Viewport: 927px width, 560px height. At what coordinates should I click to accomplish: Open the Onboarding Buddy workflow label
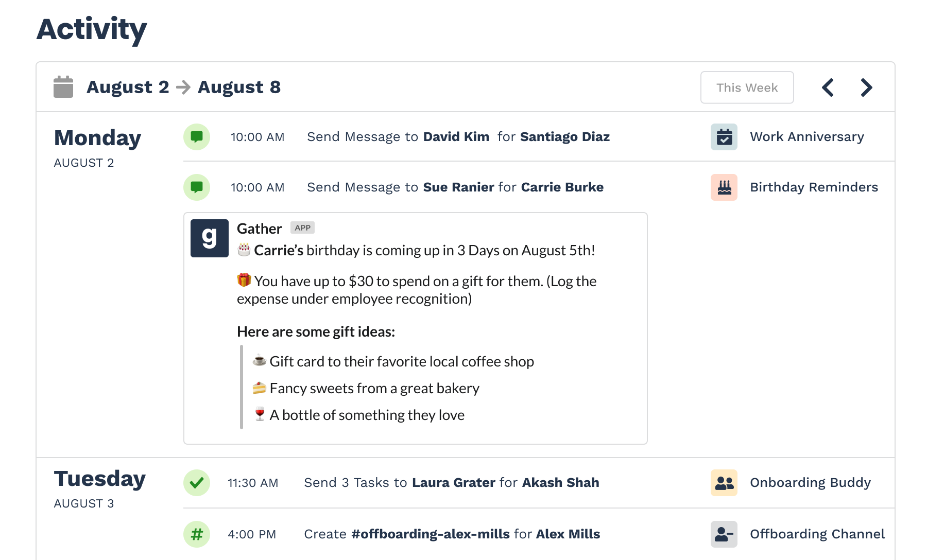(x=810, y=483)
